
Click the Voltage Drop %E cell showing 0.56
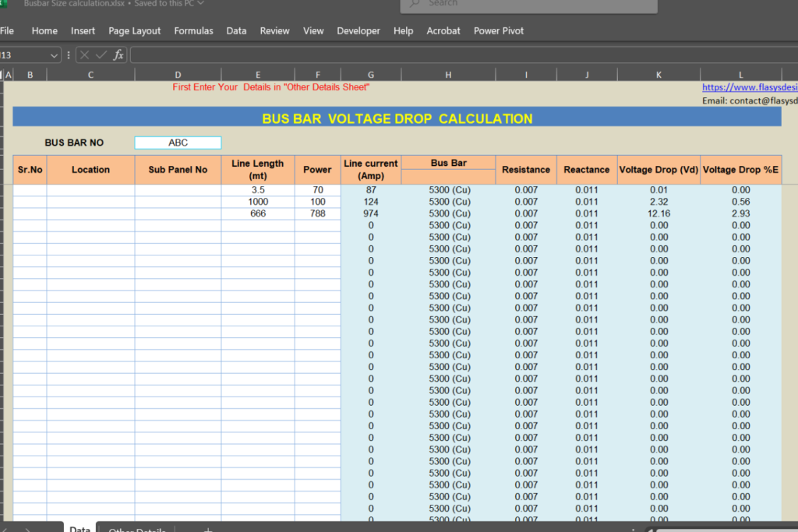point(740,202)
